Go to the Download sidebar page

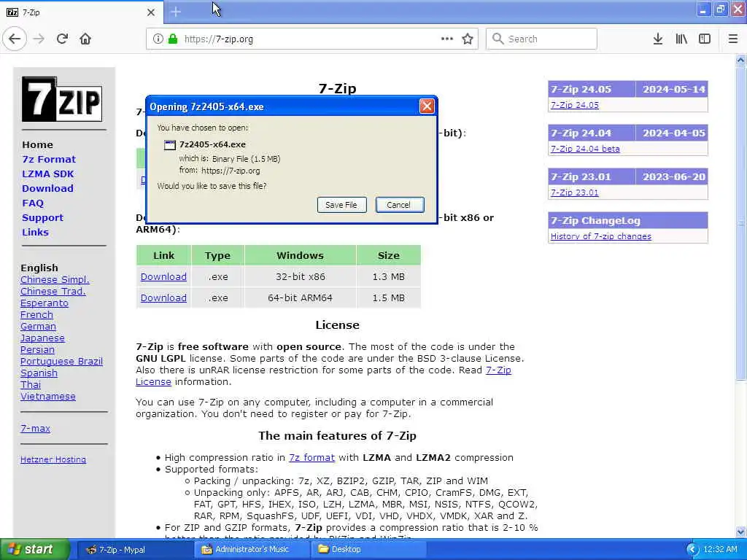(47, 189)
